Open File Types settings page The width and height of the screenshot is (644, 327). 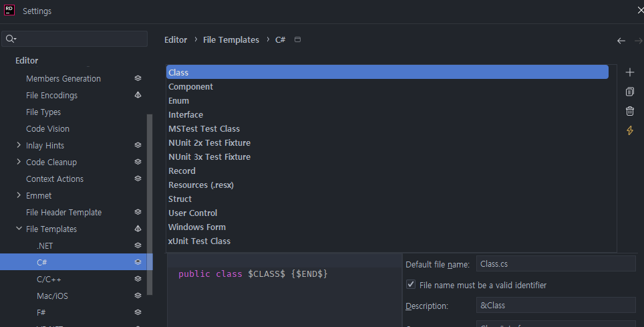point(43,112)
